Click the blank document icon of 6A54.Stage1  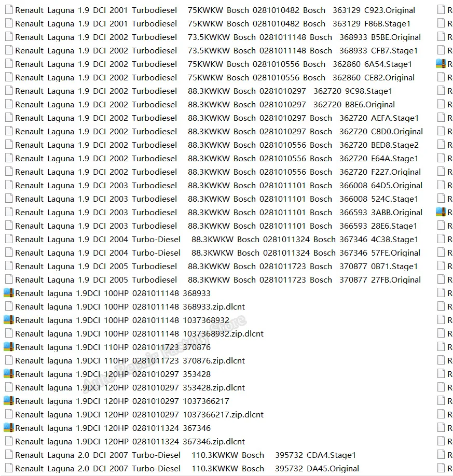pos(9,64)
